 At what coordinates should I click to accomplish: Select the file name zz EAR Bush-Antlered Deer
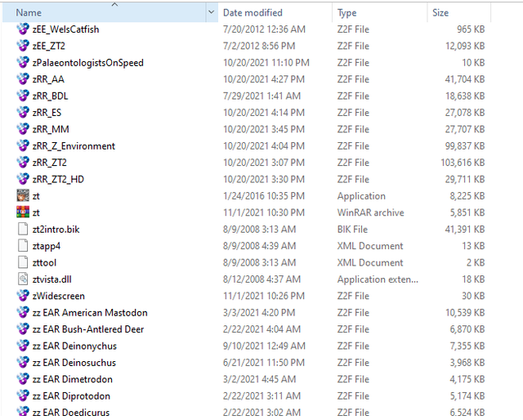coord(88,329)
